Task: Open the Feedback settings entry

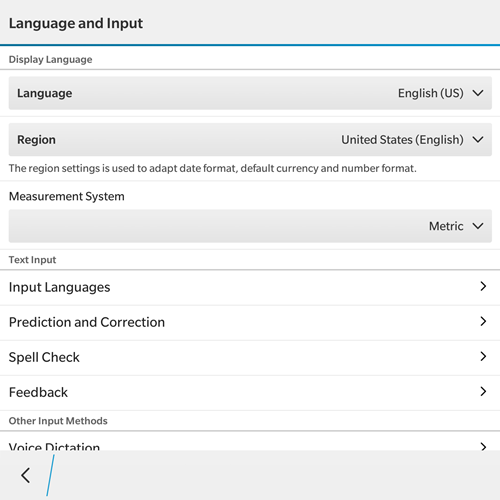Action: 250,392
